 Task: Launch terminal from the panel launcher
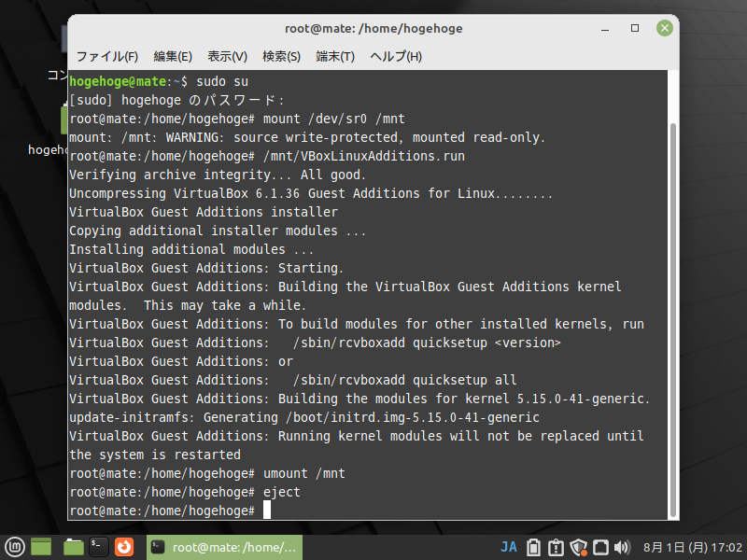click(99, 547)
